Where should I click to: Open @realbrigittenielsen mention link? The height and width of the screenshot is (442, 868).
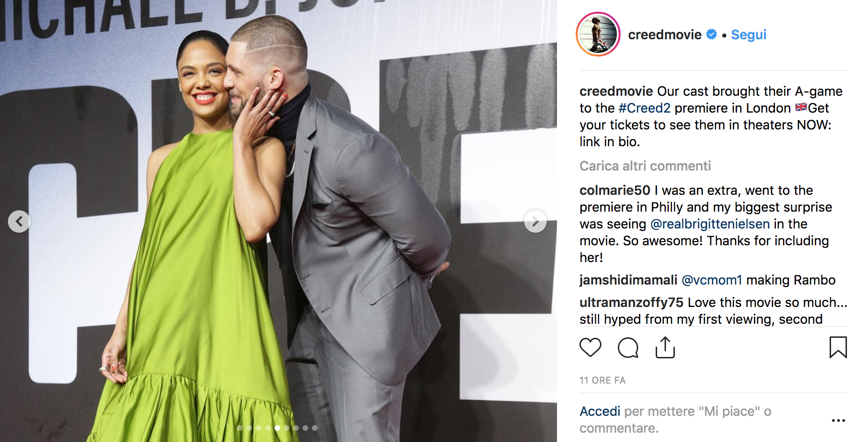coord(710,224)
